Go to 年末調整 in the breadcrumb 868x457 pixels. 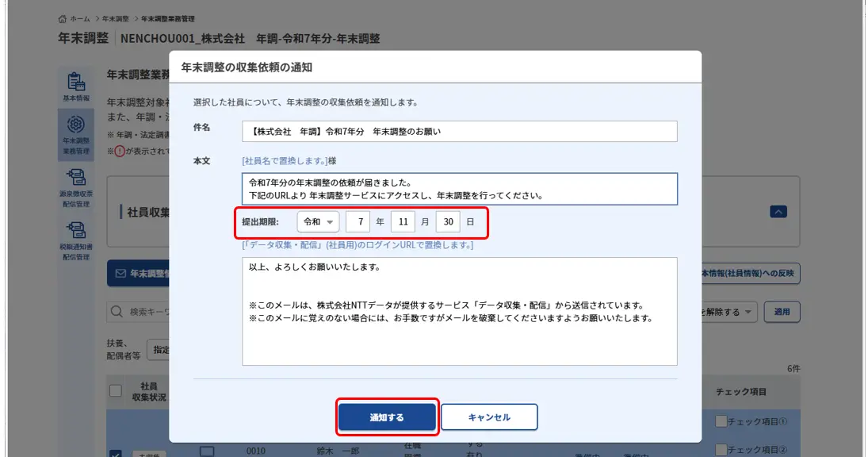117,18
